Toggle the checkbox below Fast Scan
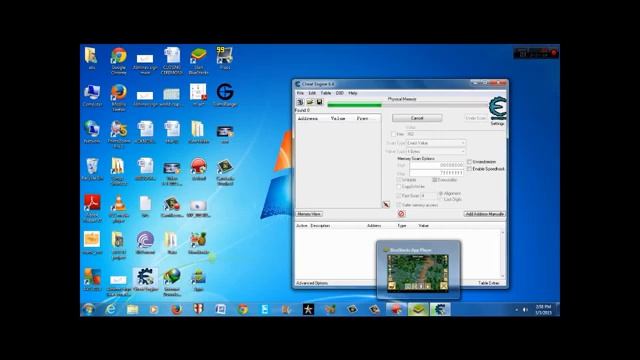 399,205
